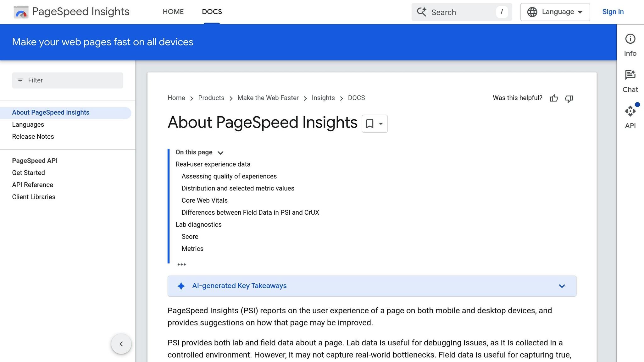
Task: Open the search box via magnifier icon
Action: pyautogui.click(x=422, y=12)
